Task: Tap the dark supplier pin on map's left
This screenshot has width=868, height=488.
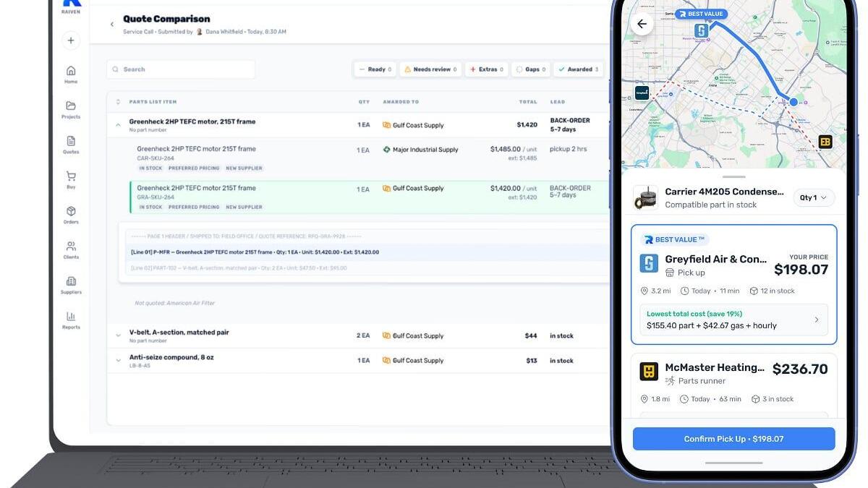Action: (x=642, y=93)
